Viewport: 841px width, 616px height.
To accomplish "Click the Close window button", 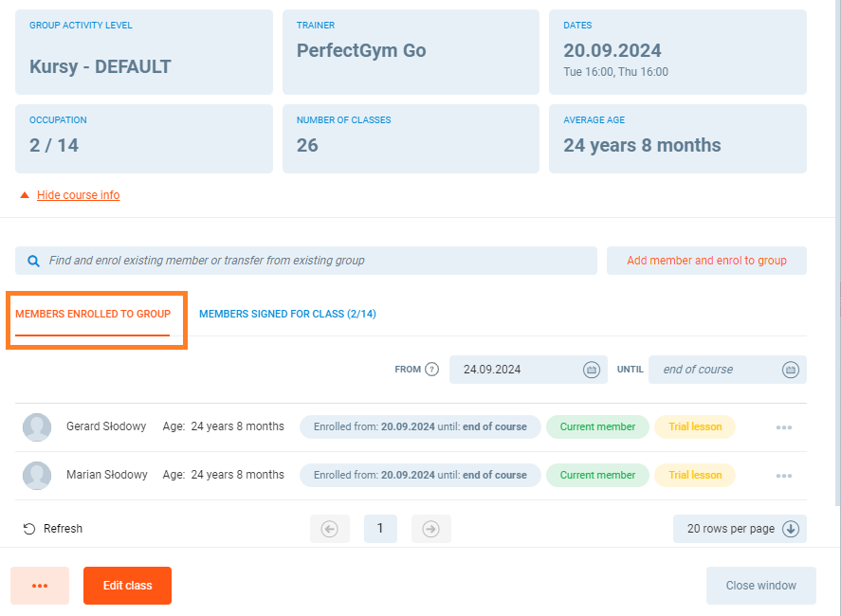I will 760,586.
